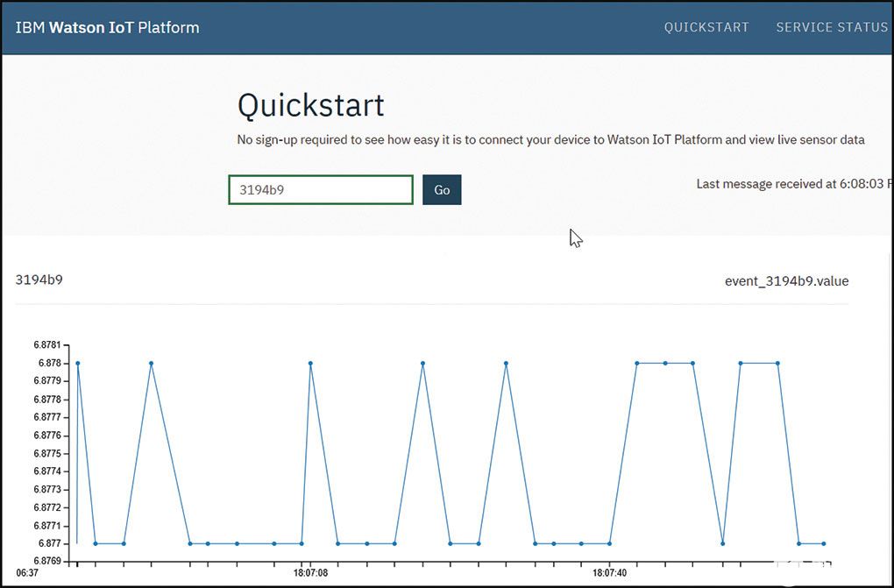Click the device ID input field
The width and height of the screenshot is (894, 588).
tap(321, 190)
